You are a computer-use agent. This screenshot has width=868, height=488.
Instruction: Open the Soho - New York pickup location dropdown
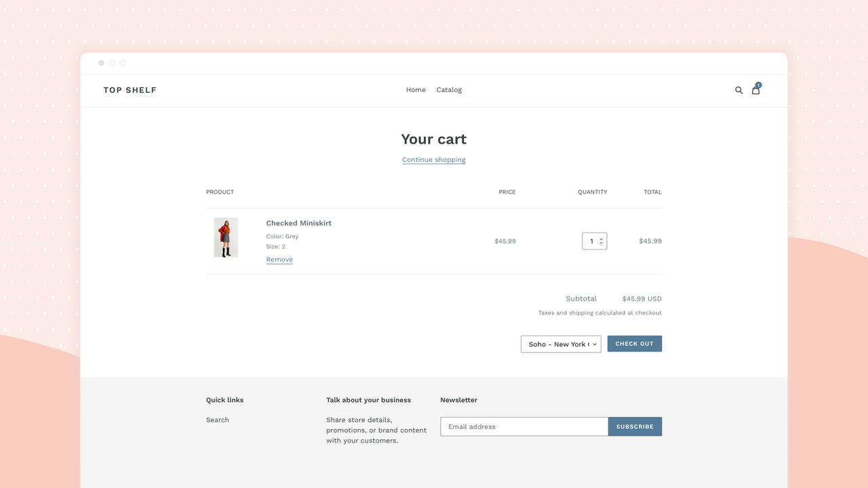(x=561, y=344)
